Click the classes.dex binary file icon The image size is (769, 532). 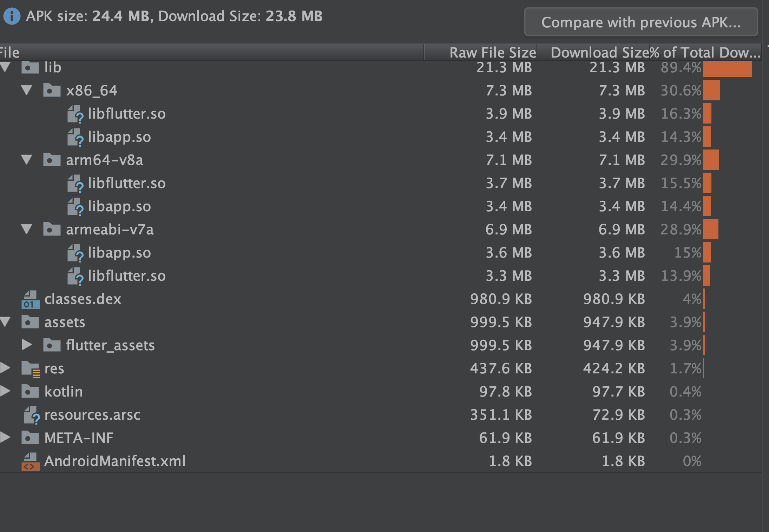31,299
